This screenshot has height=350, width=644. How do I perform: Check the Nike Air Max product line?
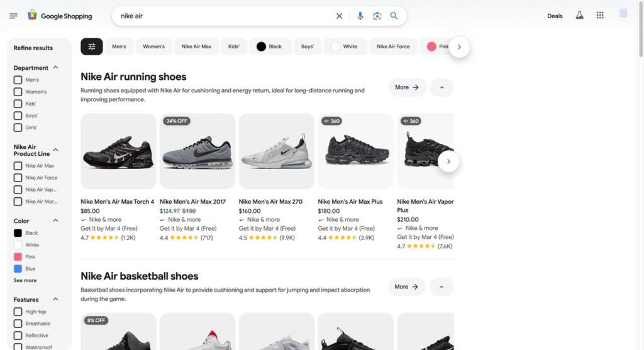point(18,166)
